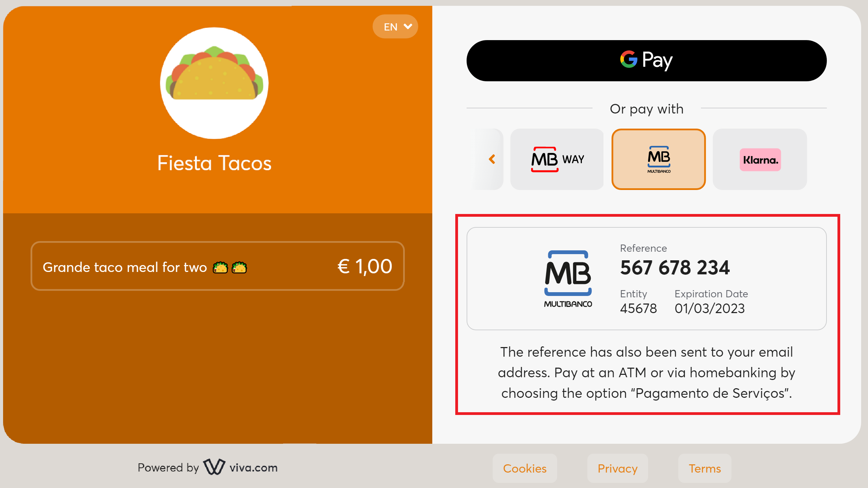Select the MB WAY payment icon
Viewport: 868px width, 488px height.
[558, 159]
